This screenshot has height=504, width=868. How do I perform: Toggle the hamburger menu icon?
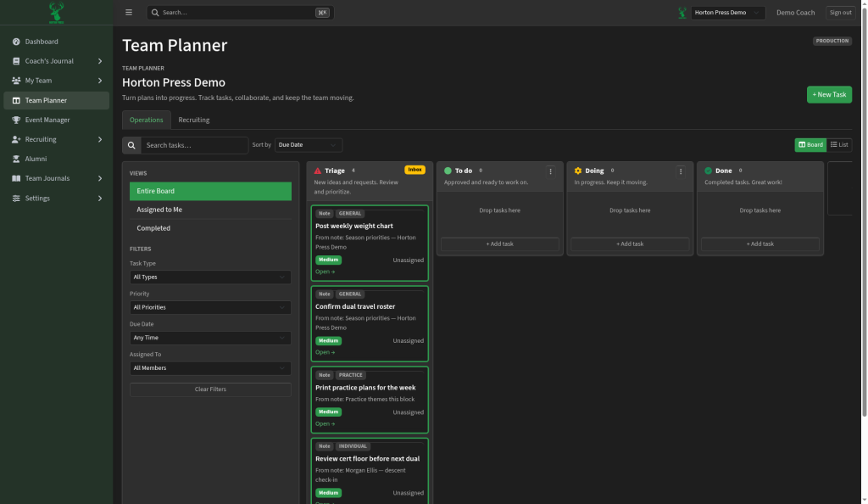[129, 12]
